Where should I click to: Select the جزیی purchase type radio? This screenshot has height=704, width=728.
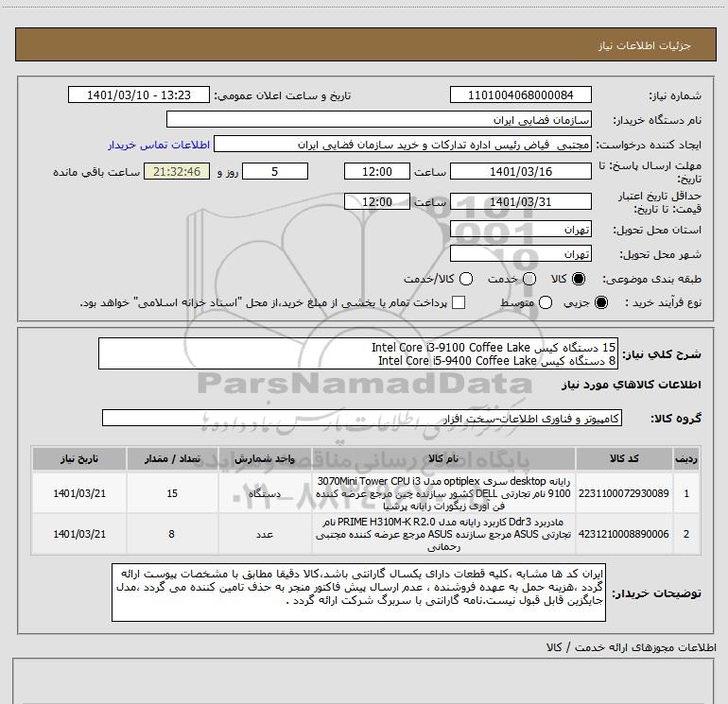coord(600,302)
